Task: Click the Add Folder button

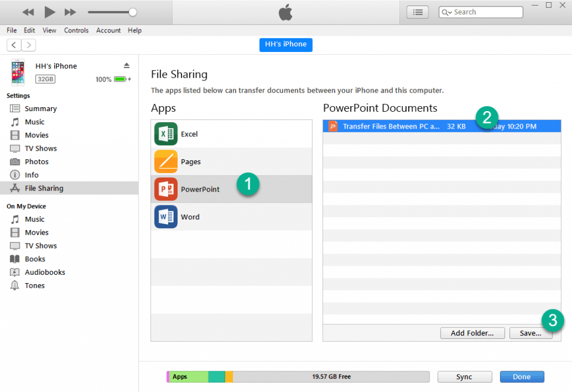Action: (x=472, y=333)
